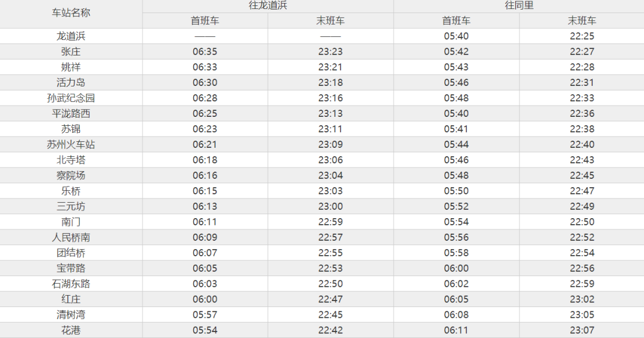Click 首班车 header under 往龙道浜
The height and width of the screenshot is (338, 644).
click(205, 20)
